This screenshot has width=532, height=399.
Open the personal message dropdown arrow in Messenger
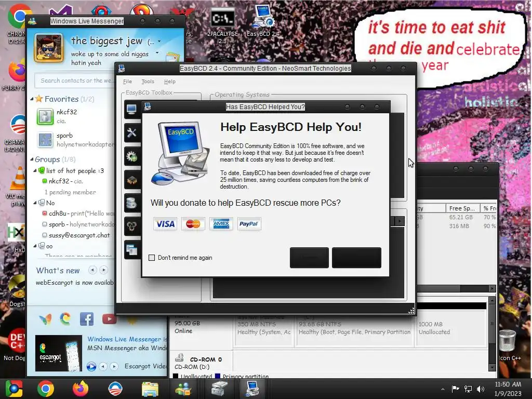tap(157, 53)
